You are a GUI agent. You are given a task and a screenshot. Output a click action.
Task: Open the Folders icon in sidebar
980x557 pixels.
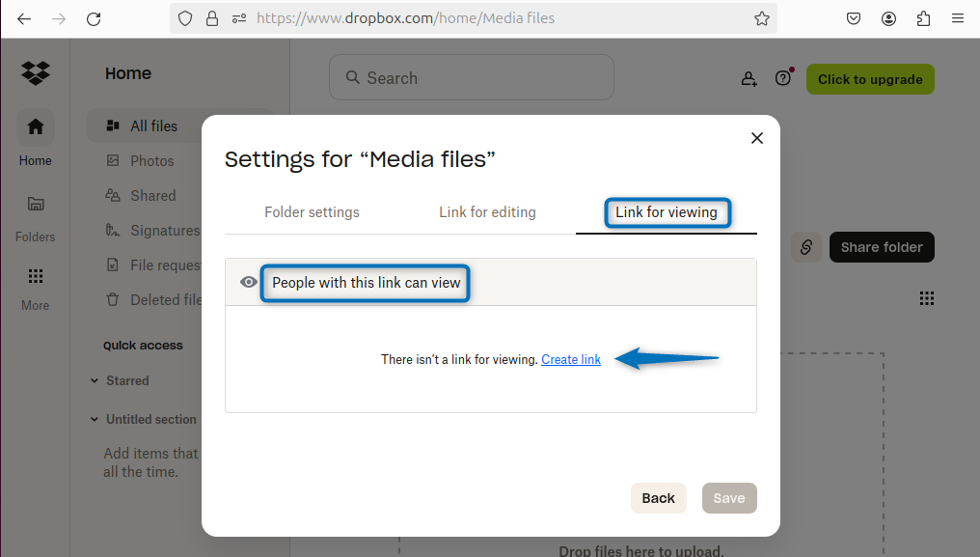36,204
